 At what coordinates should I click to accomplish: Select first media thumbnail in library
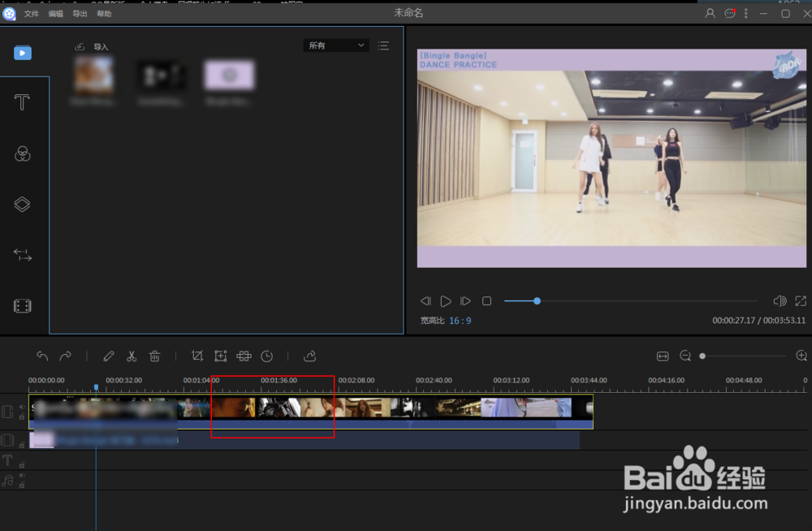tap(93, 76)
